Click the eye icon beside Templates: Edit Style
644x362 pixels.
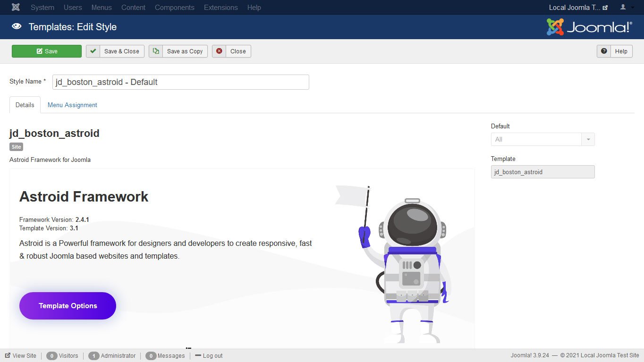(17, 27)
